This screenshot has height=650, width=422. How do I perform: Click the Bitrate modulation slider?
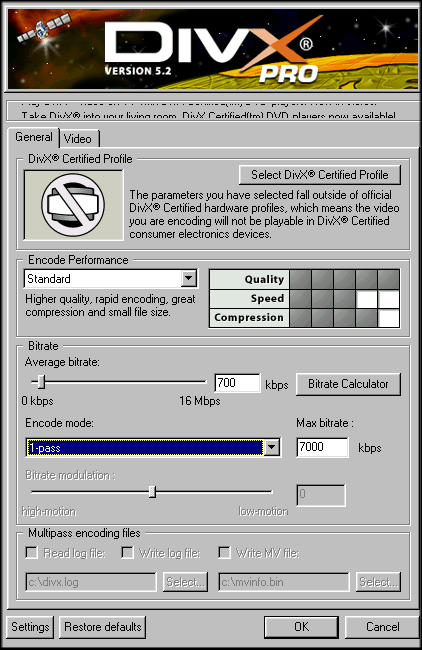(x=152, y=492)
